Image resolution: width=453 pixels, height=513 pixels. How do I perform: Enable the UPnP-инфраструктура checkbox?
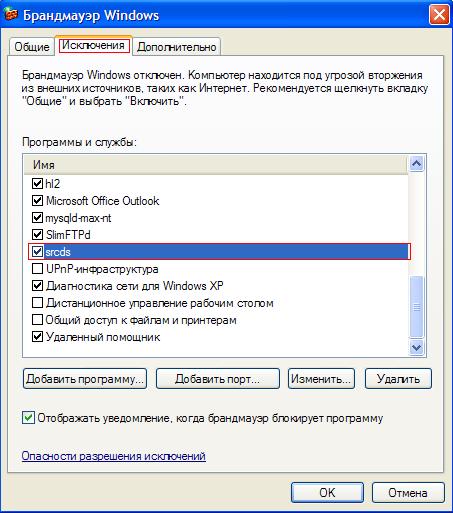click(37, 268)
